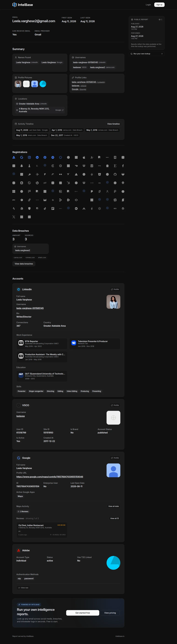177x644 pixels.
Task: Select the blue avatar in Profile Pictures
Action: coord(34,84)
